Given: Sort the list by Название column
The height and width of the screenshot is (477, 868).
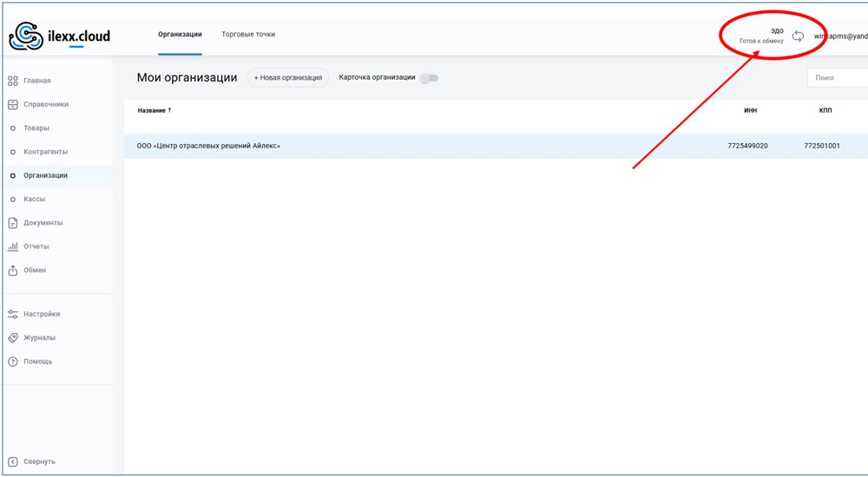Looking at the screenshot, I should pos(155,110).
